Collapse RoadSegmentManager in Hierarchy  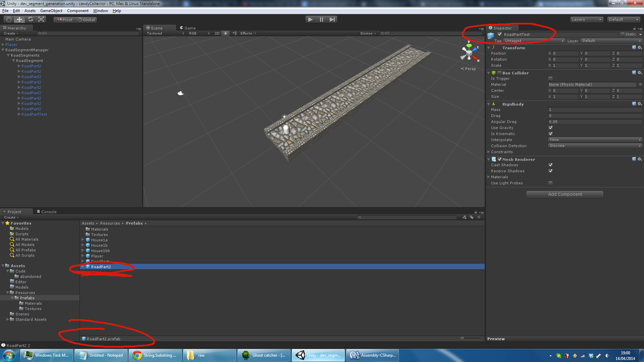pyautogui.click(x=3, y=50)
